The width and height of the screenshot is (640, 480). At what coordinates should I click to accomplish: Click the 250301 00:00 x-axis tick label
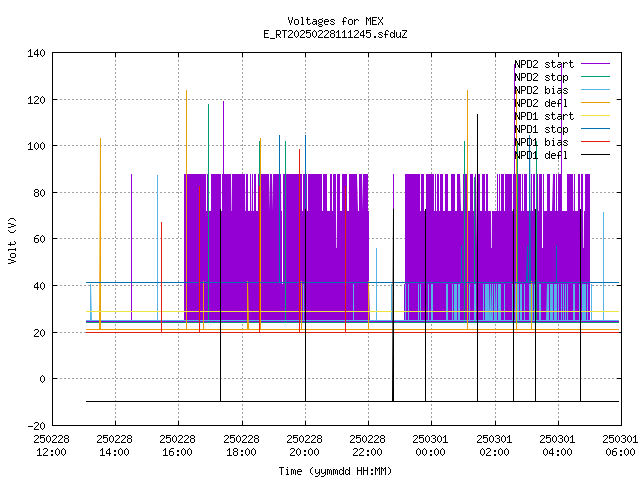pyautogui.click(x=430, y=446)
